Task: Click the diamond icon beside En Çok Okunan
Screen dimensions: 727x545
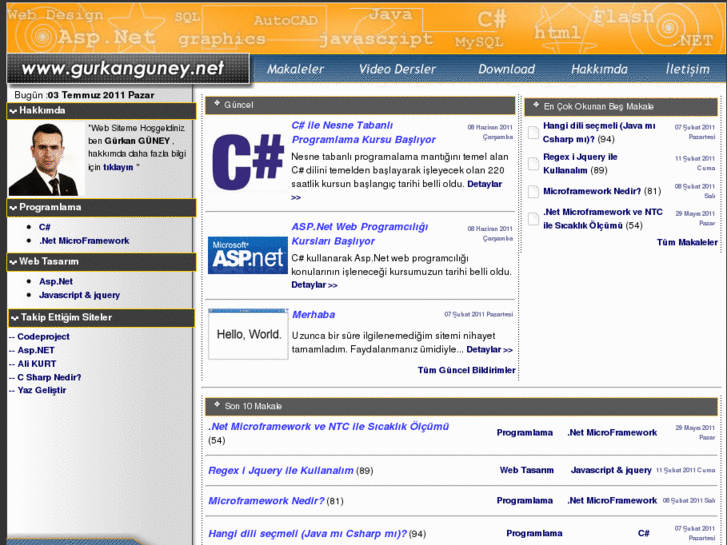Action: [x=536, y=105]
